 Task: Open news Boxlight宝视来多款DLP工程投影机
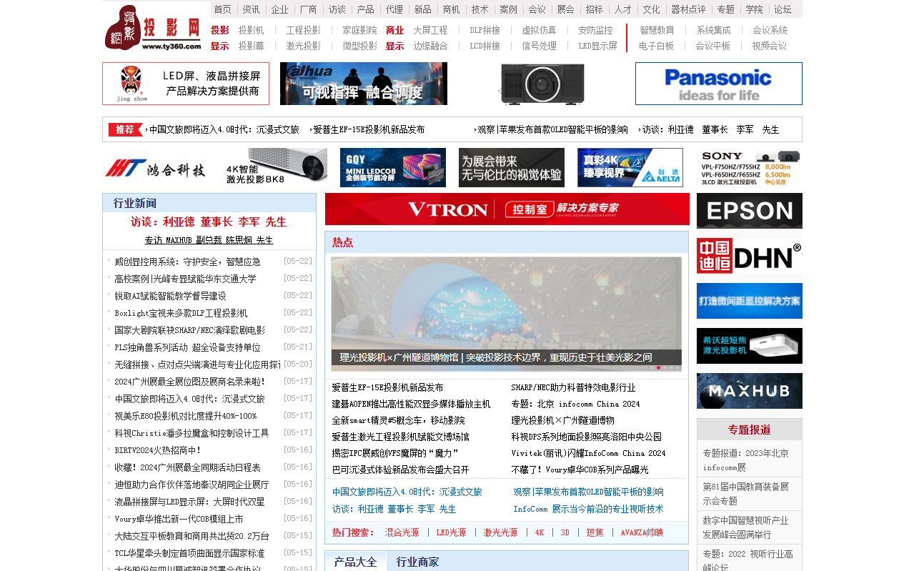[181, 313]
